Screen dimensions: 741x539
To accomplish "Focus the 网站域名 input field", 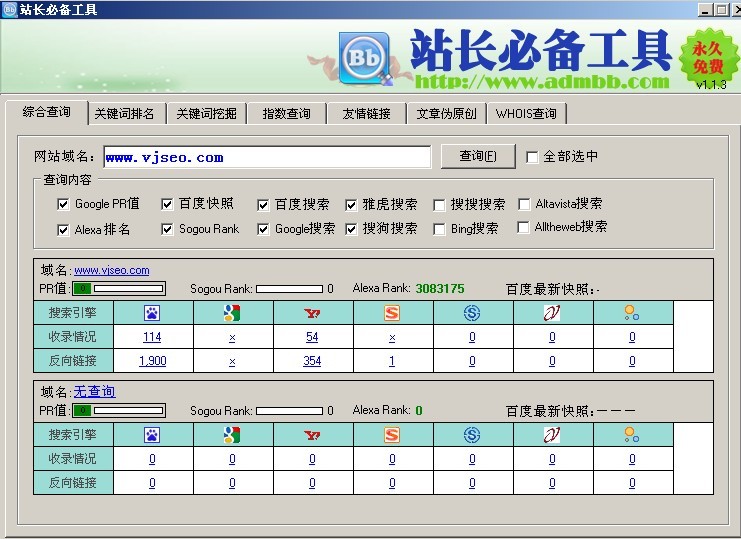I will 267,157.
